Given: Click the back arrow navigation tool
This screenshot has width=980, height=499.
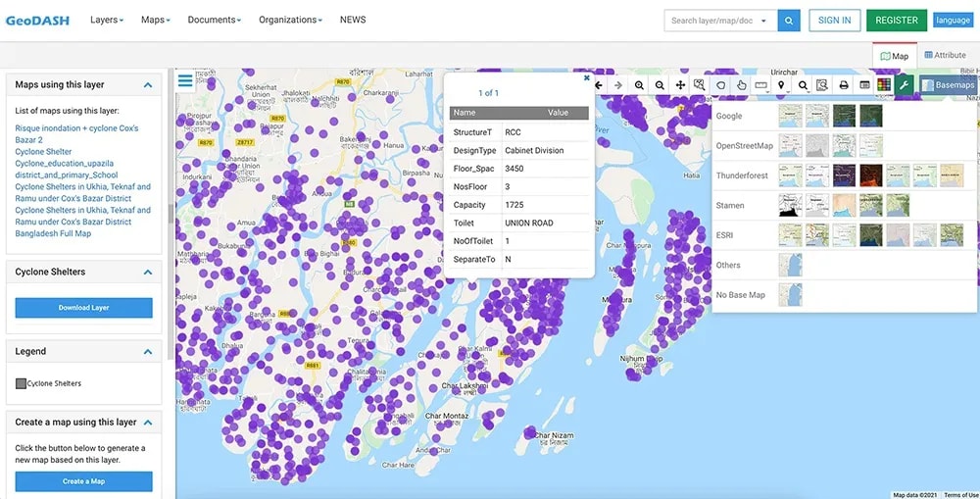Looking at the screenshot, I should click(599, 85).
